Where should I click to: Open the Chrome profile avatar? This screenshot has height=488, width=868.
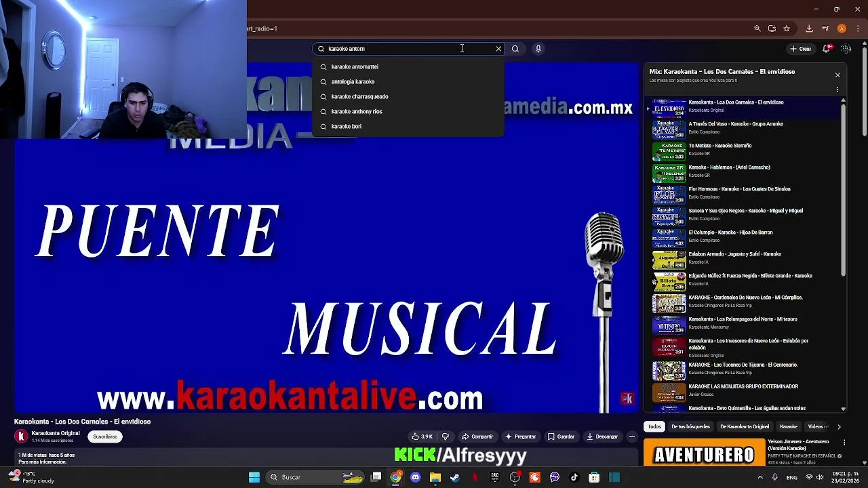pyautogui.click(x=842, y=28)
